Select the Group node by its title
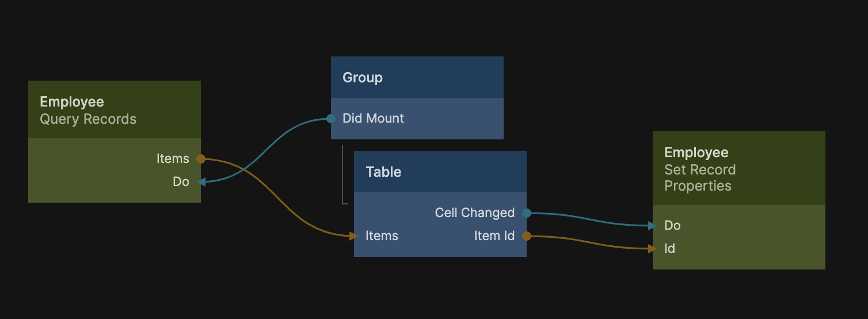The width and height of the screenshot is (868, 319). pyautogui.click(x=363, y=78)
